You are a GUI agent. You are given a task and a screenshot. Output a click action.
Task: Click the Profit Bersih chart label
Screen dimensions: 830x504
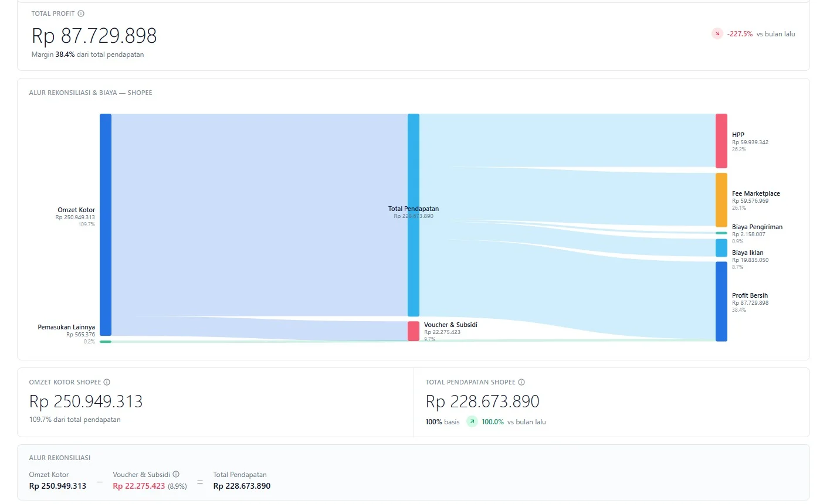pos(750,295)
